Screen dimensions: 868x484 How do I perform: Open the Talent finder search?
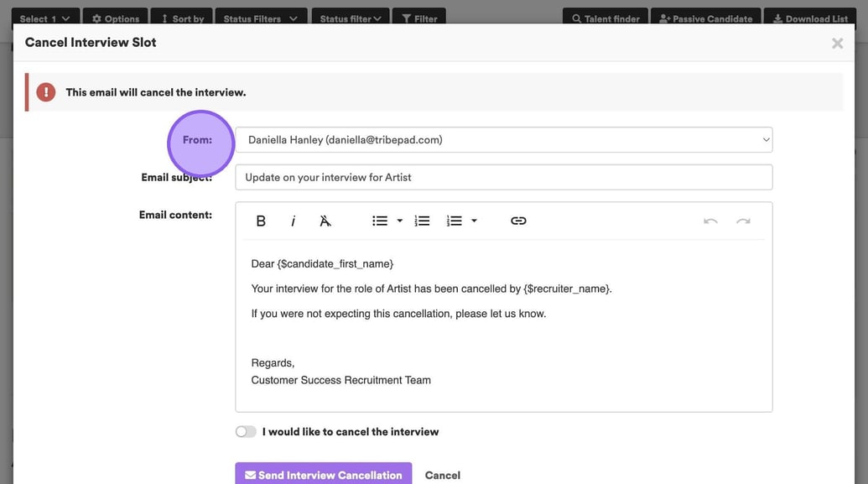[x=606, y=18]
